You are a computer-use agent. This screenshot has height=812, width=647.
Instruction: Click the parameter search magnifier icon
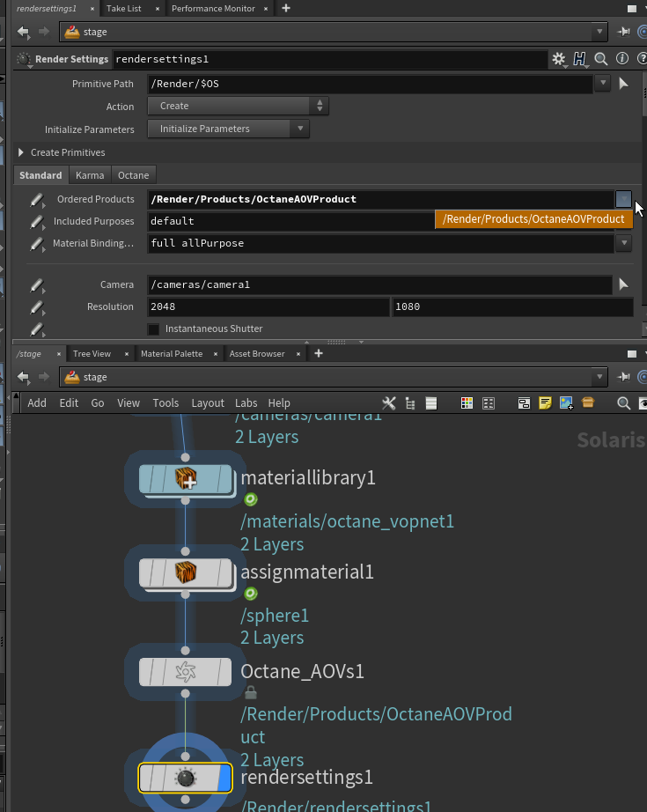(x=601, y=59)
